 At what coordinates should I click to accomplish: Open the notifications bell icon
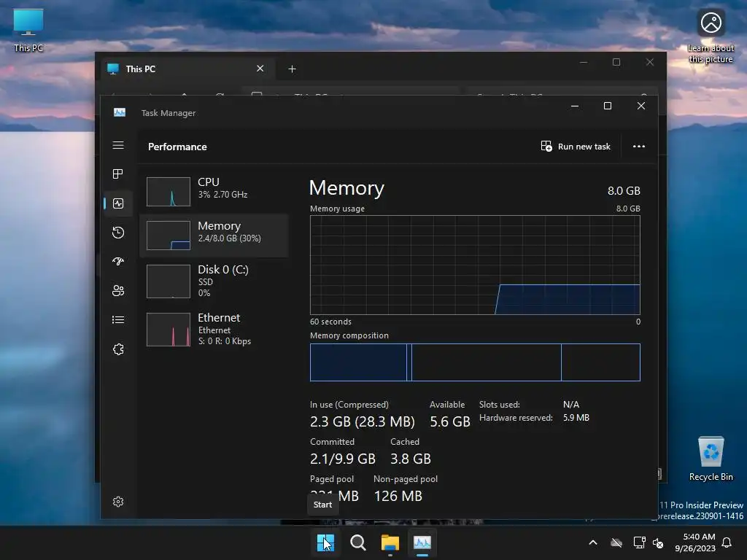[727, 542]
